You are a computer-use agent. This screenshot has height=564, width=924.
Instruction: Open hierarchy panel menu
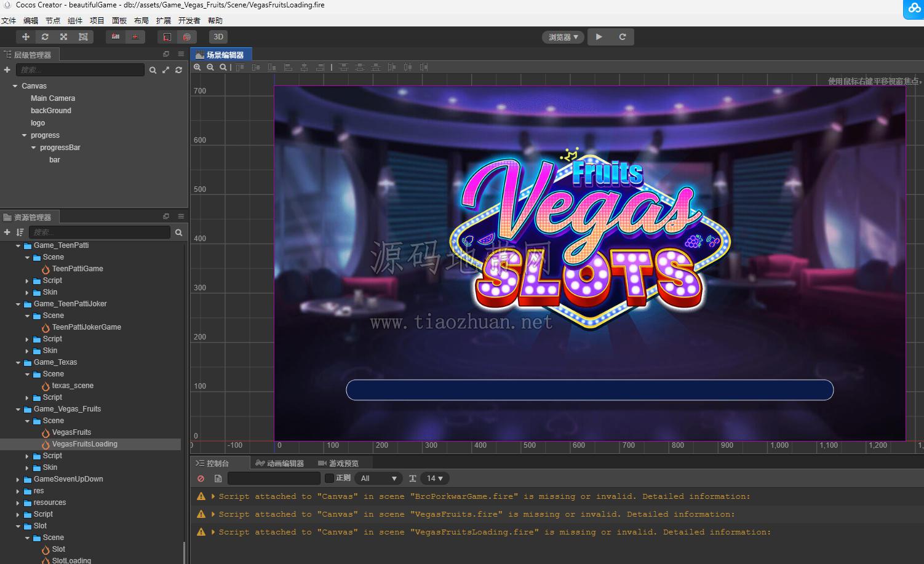(x=181, y=54)
